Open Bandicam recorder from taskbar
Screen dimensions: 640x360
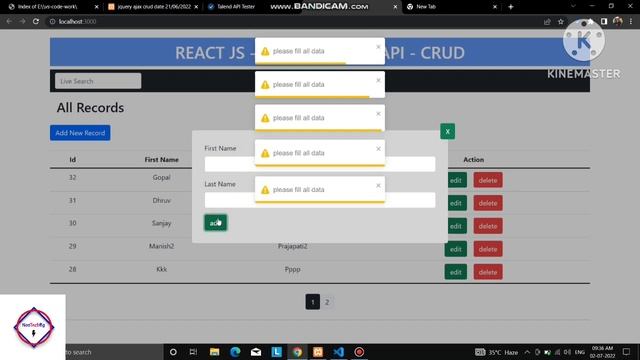point(359,352)
